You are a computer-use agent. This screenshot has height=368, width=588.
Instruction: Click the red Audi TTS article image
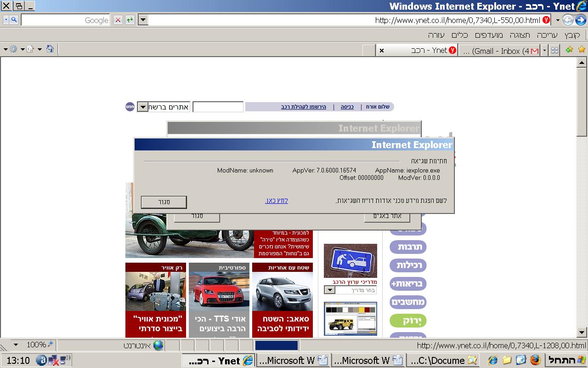coord(219,291)
